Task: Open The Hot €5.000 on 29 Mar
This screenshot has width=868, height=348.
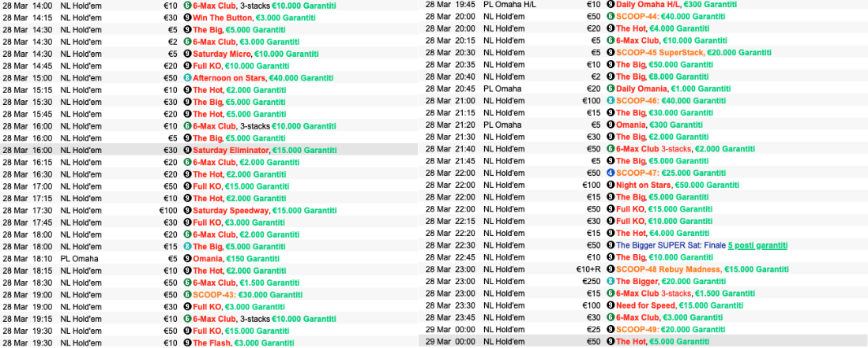Action: pos(662,342)
